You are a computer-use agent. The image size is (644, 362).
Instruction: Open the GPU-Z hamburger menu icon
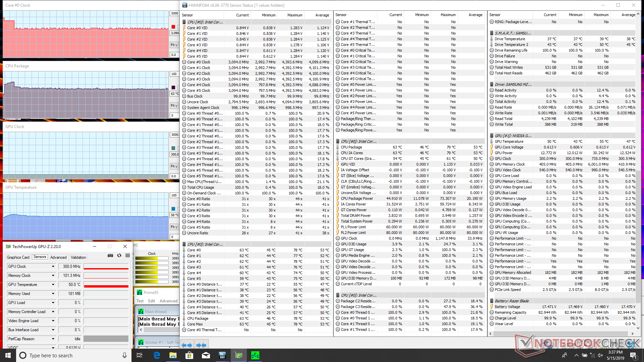(x=127, y=255)
